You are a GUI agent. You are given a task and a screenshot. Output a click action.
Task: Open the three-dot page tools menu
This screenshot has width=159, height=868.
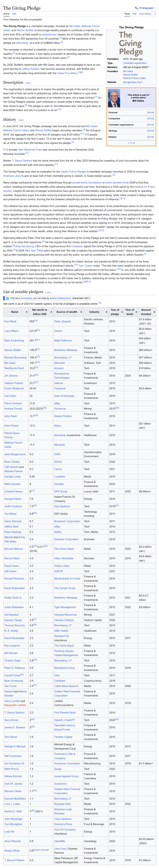coord(155,14)
